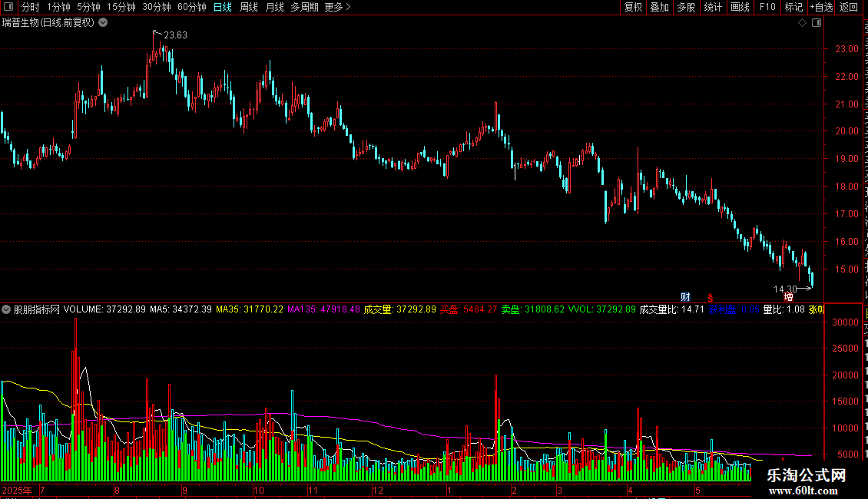Click the diamond icon above the chart
Viewport: 868px width, 499px height.
[802, 23]
